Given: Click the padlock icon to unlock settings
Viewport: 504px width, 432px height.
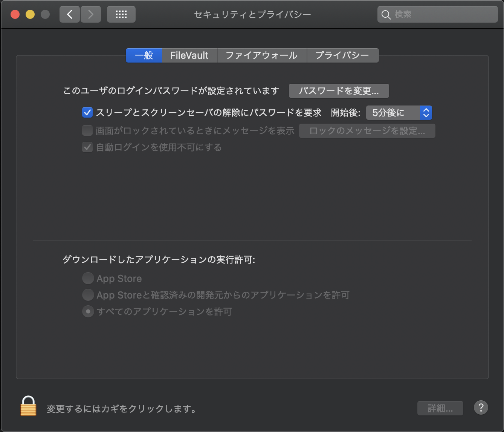Looking at the screenshot, I should (28, 406).
